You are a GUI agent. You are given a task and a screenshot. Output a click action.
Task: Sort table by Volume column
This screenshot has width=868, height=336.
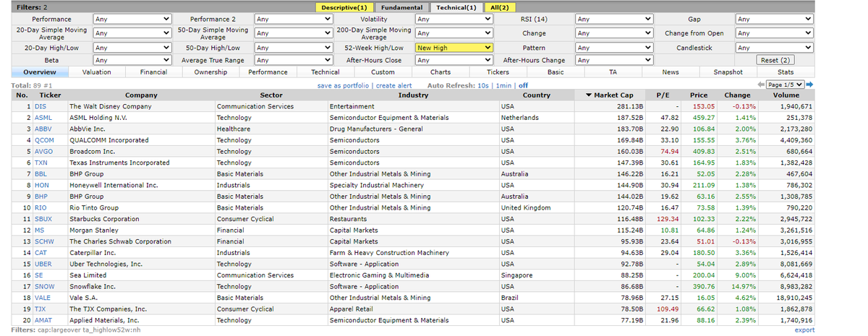(x=786, y=95)
